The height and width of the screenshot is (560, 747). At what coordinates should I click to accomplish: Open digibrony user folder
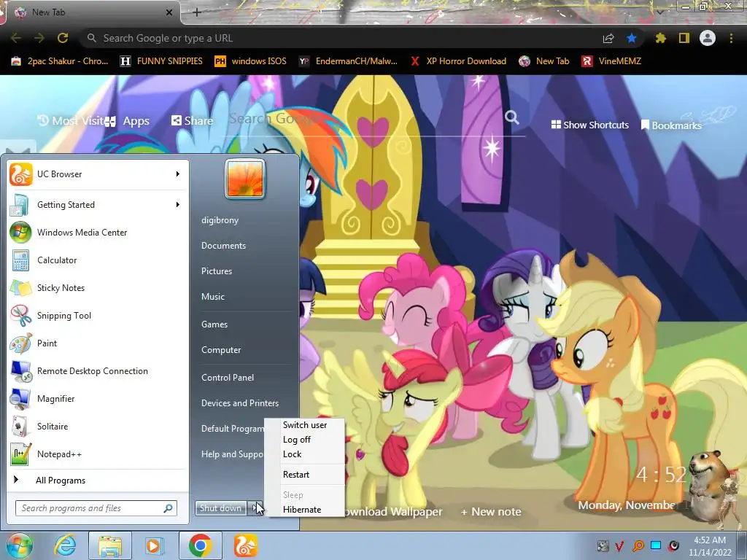[x=220, y=220]
